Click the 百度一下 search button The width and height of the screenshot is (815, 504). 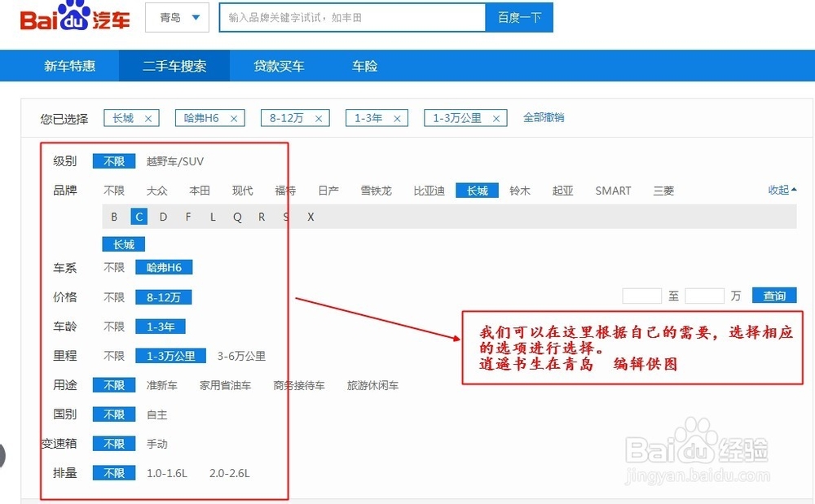tap(519, 18)
